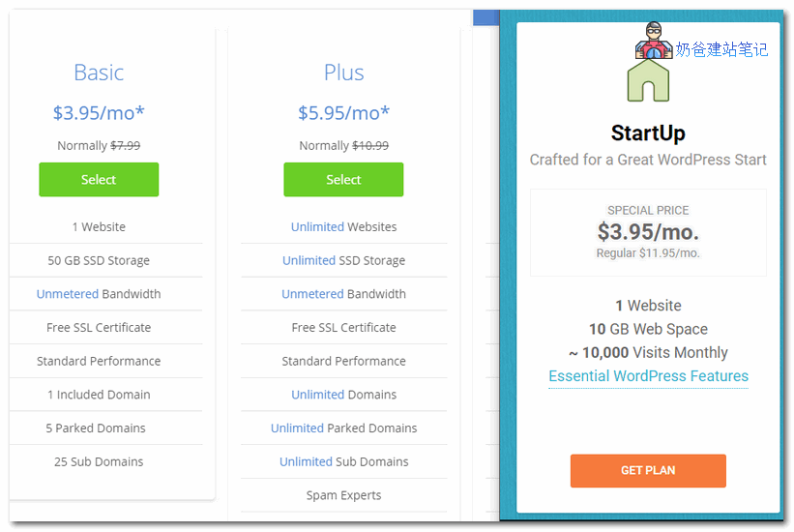Click Unlimited SSD Storage link
This screenshot has width=794, height=532.
tap(309, 260)
